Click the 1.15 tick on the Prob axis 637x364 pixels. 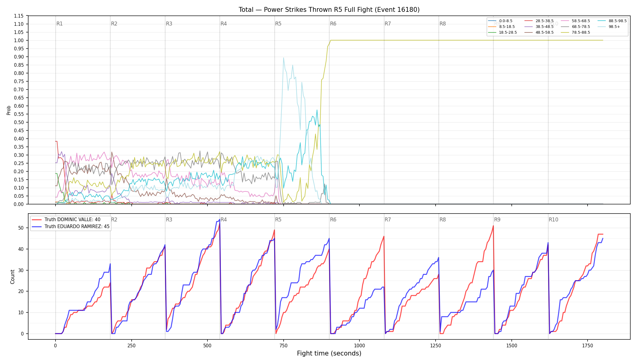click(19, 16)
